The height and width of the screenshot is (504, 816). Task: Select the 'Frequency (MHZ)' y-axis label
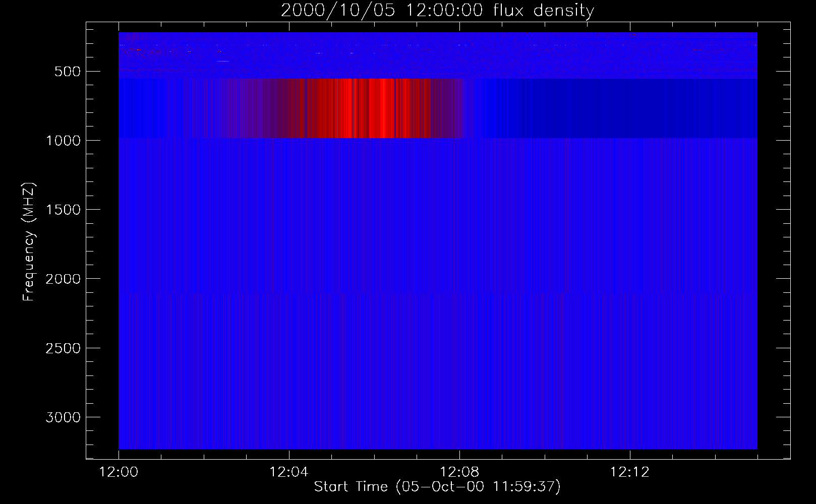click(x=29, y=242)
